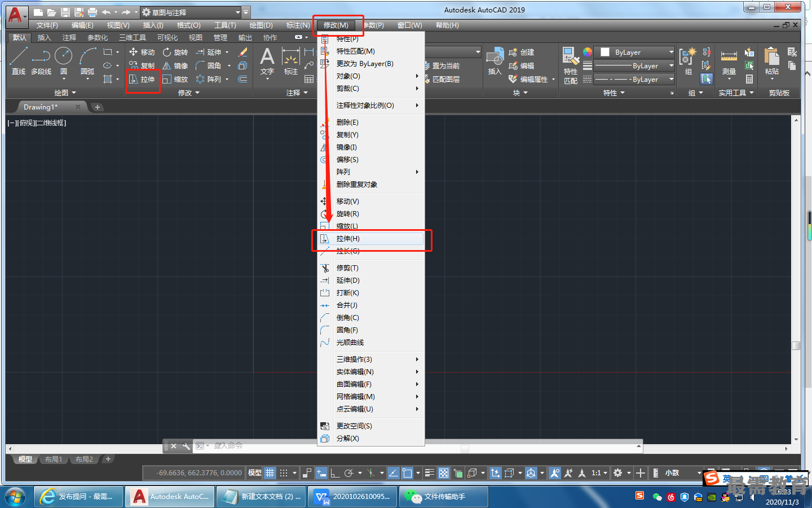
Task: Expand the 特性 (Properties) panel flyout
Action: (614, 93)
